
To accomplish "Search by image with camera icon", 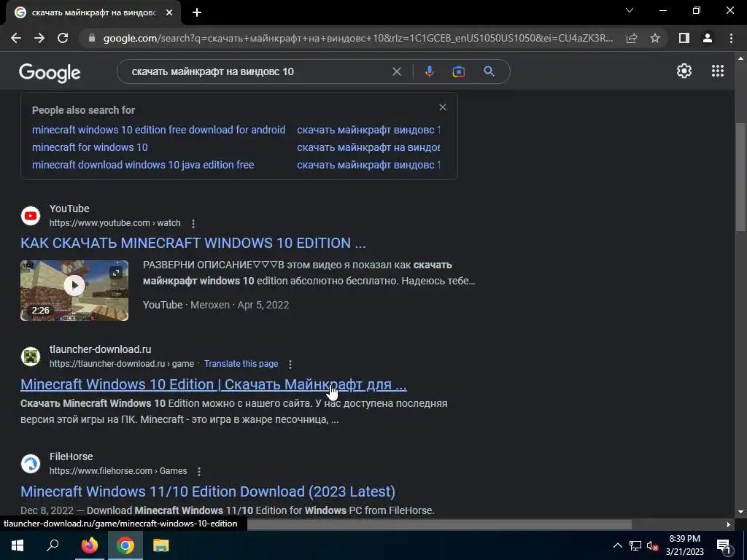I will pyautogui.click(x=458, y=71).
